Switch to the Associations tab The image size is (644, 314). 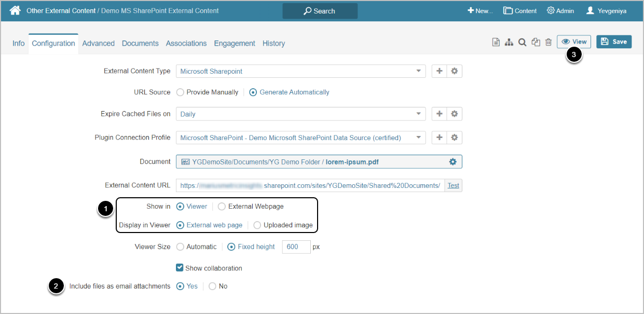[x=186, y=44]
